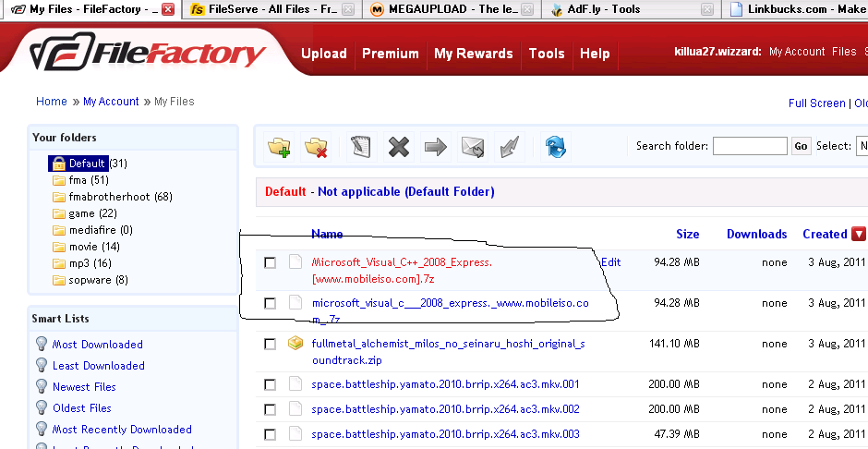Click the create new folder icon
The width and height of the screenshot is (868, 449).
[279, 147]
